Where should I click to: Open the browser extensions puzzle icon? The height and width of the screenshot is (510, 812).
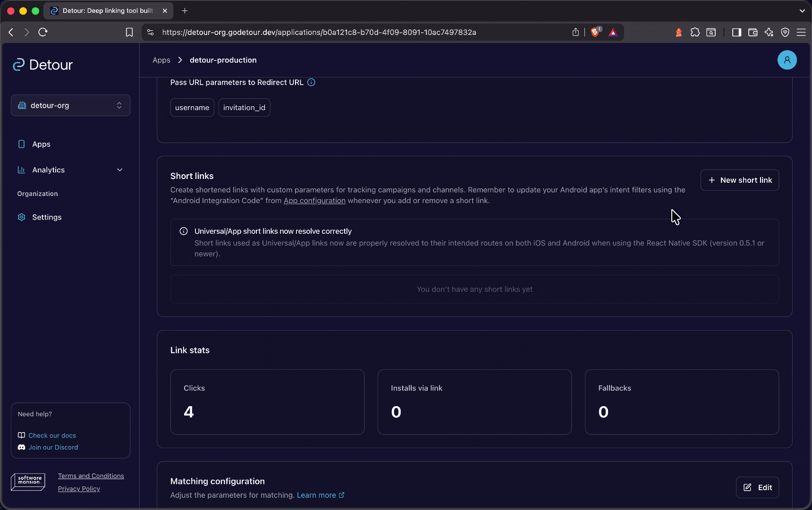coord(695,32)
